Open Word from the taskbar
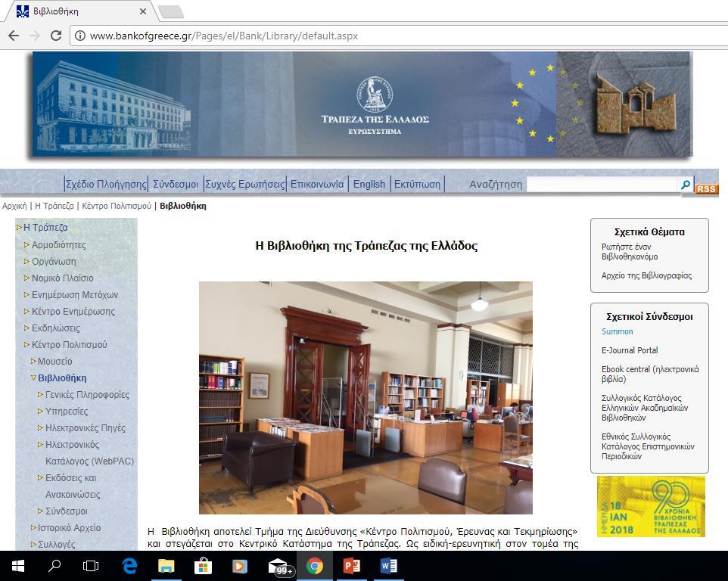This screenshot has height=581, width=728. coord(389,566)
